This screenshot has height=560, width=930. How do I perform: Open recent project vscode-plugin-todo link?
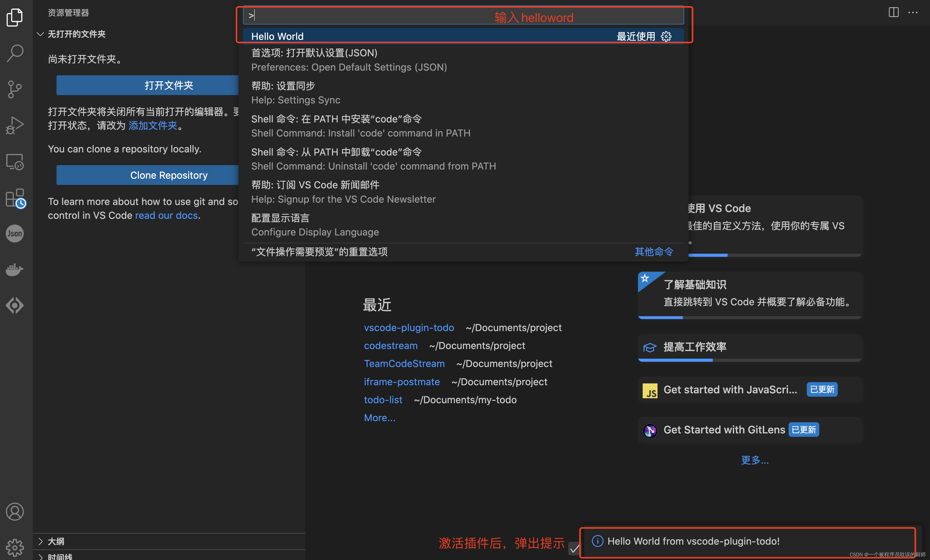pos(409,328)
